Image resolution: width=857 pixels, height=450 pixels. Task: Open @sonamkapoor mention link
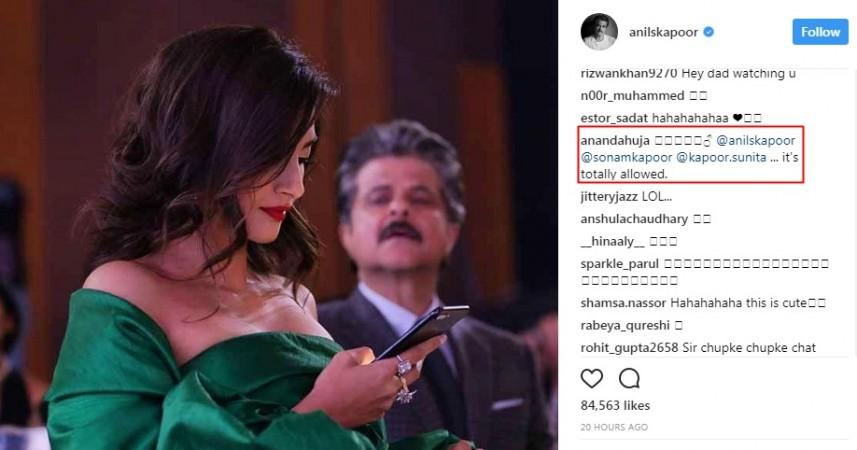click(626, 157)
